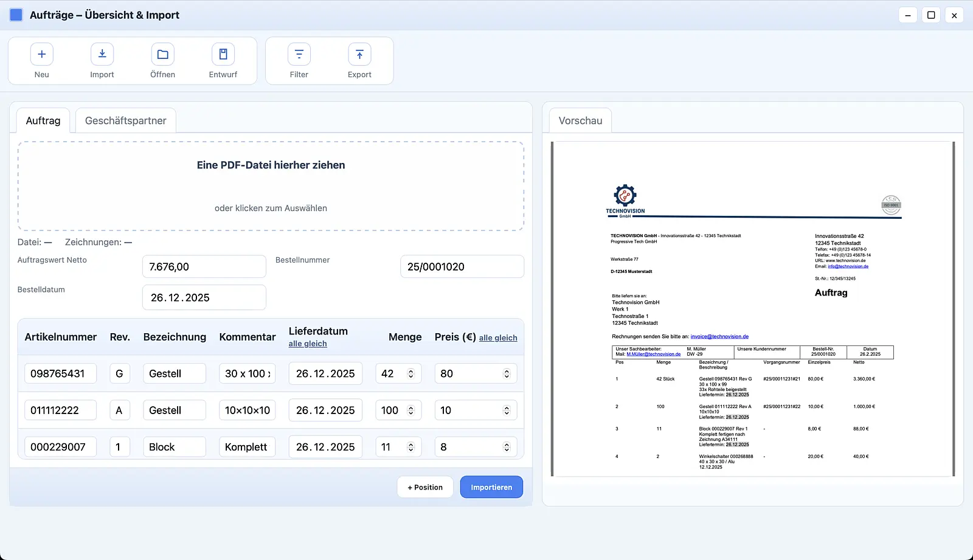Select the Vorschau tab
The height and width of the screenshot is (560, 973).
click(580, 121)
